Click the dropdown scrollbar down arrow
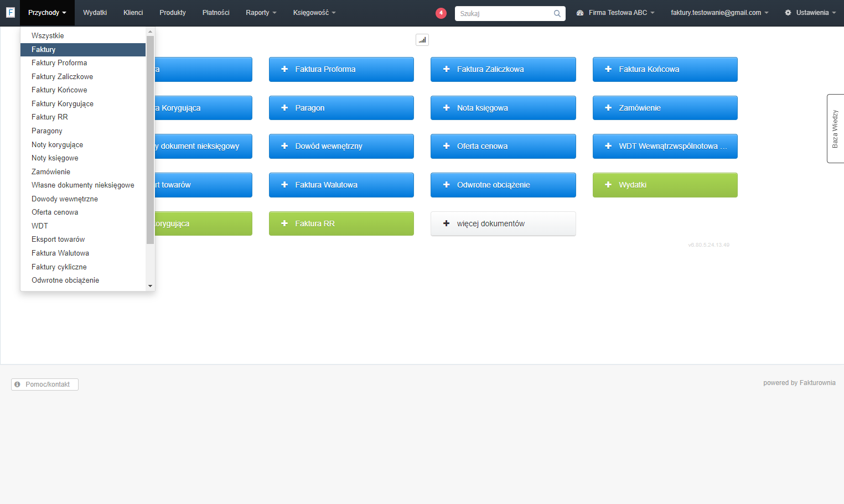Screen dimensions: 844x504 coord(150,286)
